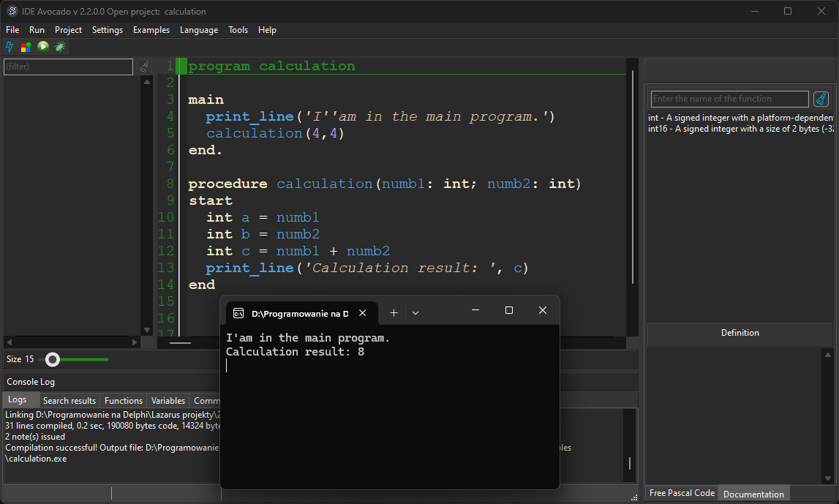Select the int16 entry in the documentation list
The image size is (839, 504).
pos(739,129)
